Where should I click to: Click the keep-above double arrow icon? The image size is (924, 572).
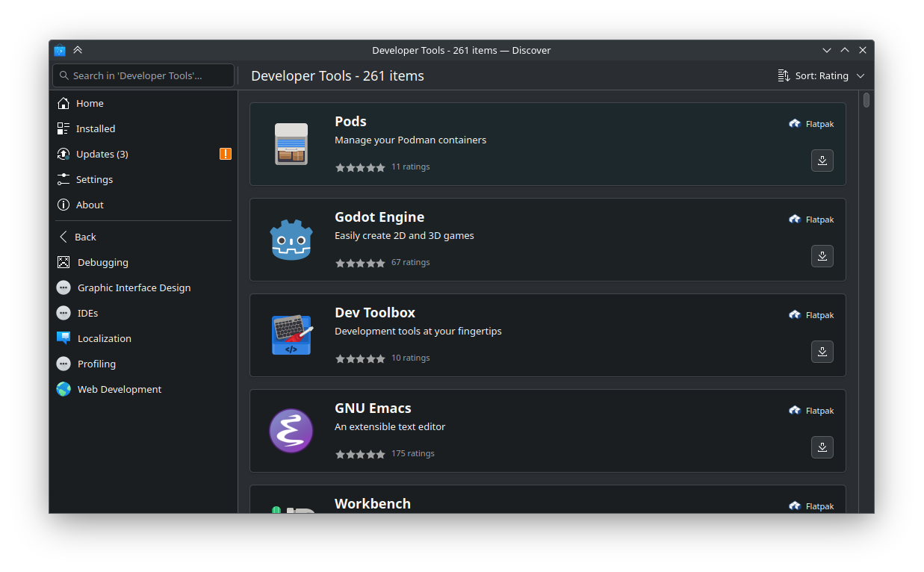coord(78,50)
